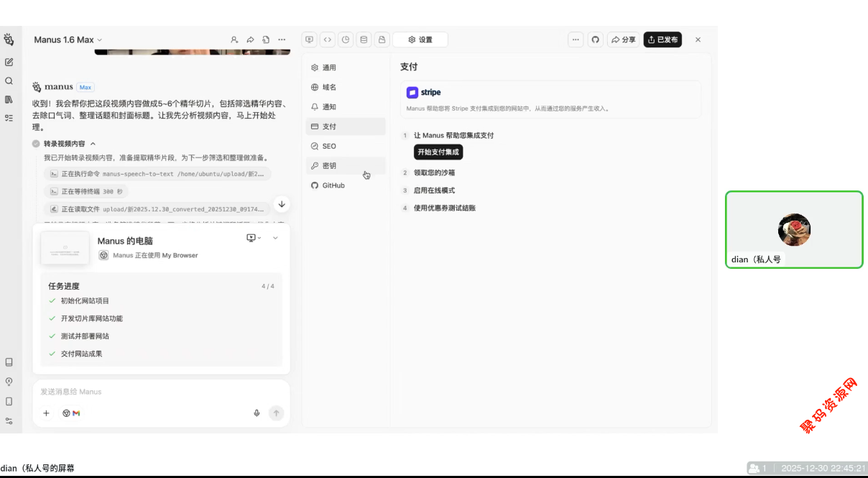
Task: Click the add collaborator icon in chat header
Action: pos(234,40)
